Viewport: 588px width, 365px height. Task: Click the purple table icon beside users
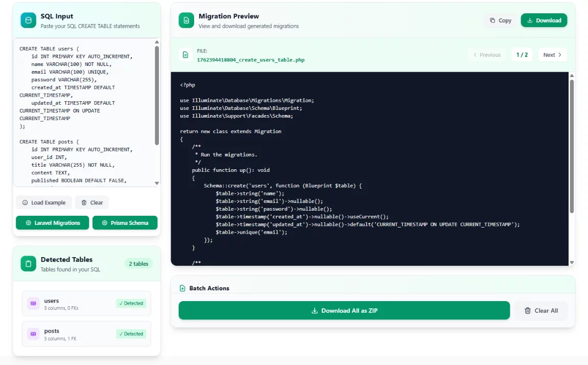point(33,304)
